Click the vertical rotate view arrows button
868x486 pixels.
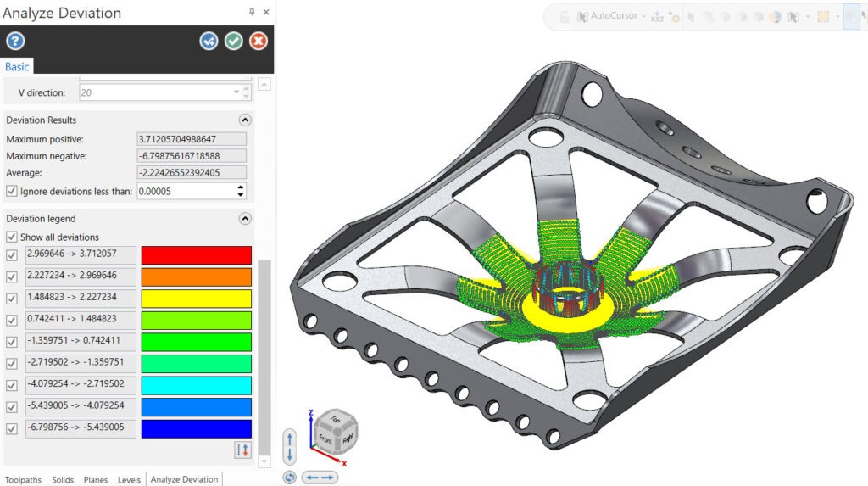(290, 445)
